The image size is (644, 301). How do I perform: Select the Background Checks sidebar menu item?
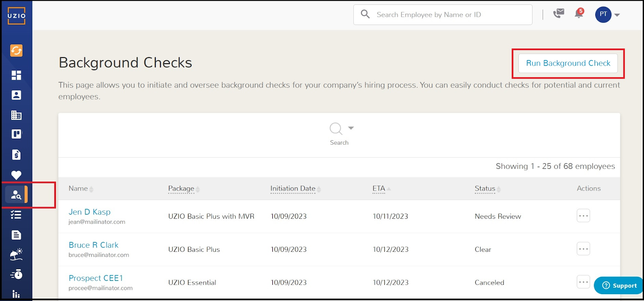pyautogui.click(x=16, y=195)
